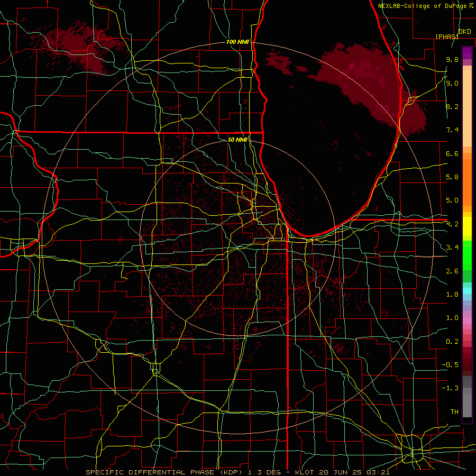
Task: Select the 8.2 scale value
Action: click(452, 106)
